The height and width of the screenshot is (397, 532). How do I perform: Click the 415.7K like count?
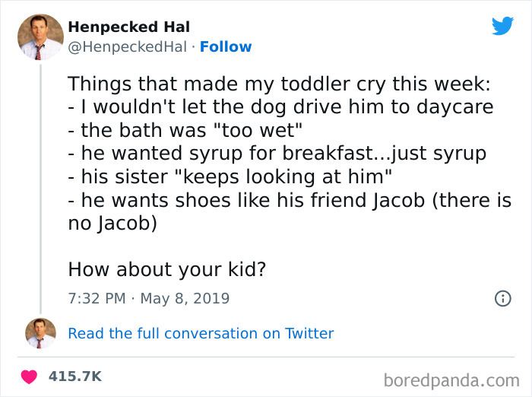coord(74,376)
